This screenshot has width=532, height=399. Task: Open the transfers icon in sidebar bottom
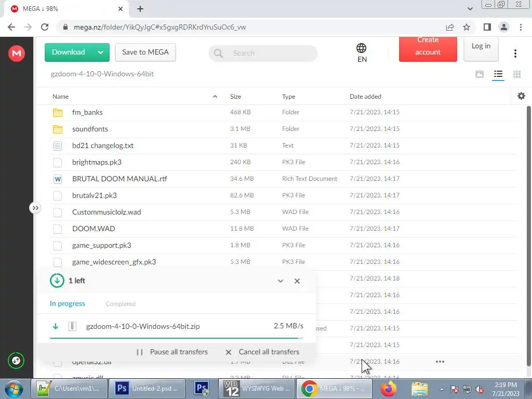coord(16,361)
